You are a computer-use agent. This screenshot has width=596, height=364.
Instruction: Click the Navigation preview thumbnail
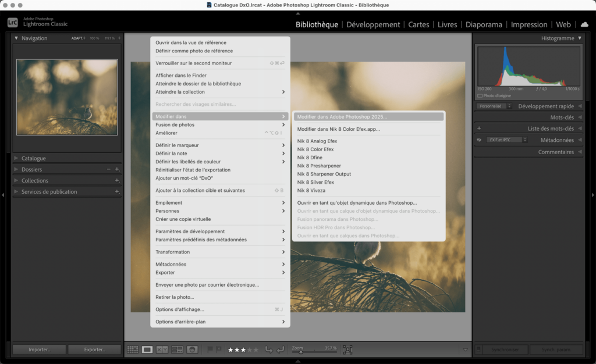pos(67,97)
